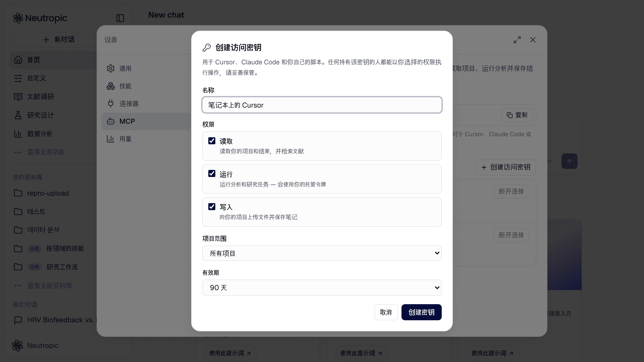Viewport: 644px width, 362px height.
Task: Uncheck the 运行 permission checkbox
Action: pos(212,173)
